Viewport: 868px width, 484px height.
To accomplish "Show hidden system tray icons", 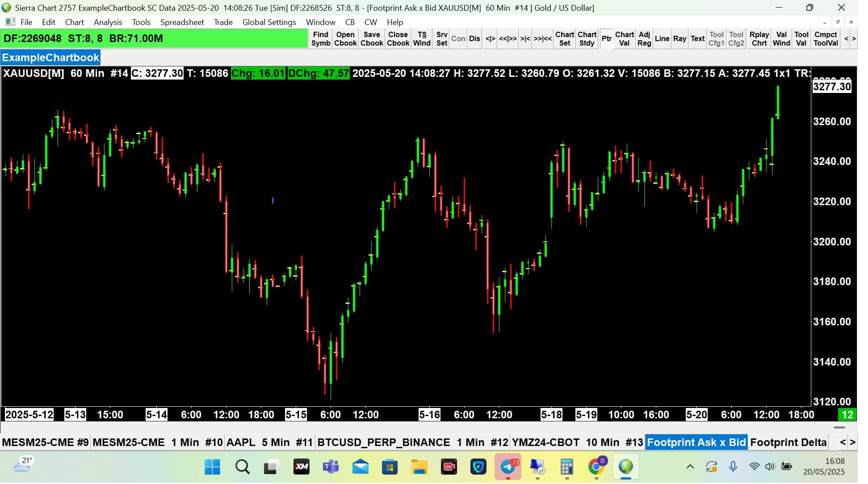I will click(690, 467).
